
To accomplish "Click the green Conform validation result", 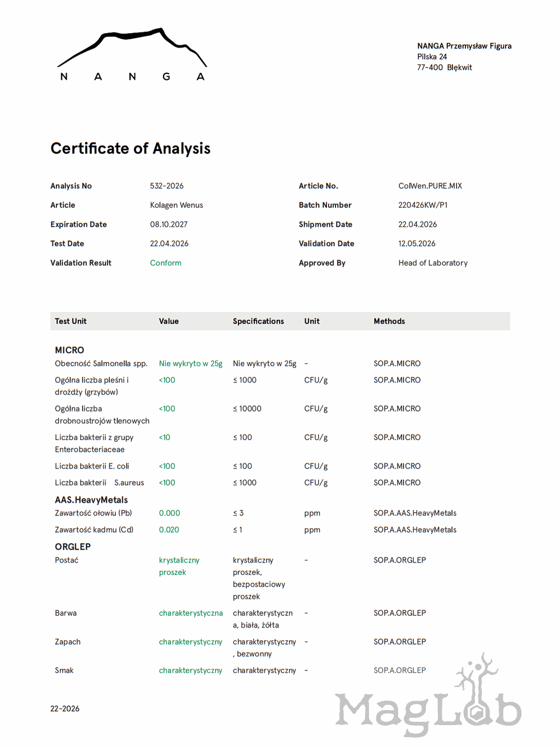I will coord(166,263).
